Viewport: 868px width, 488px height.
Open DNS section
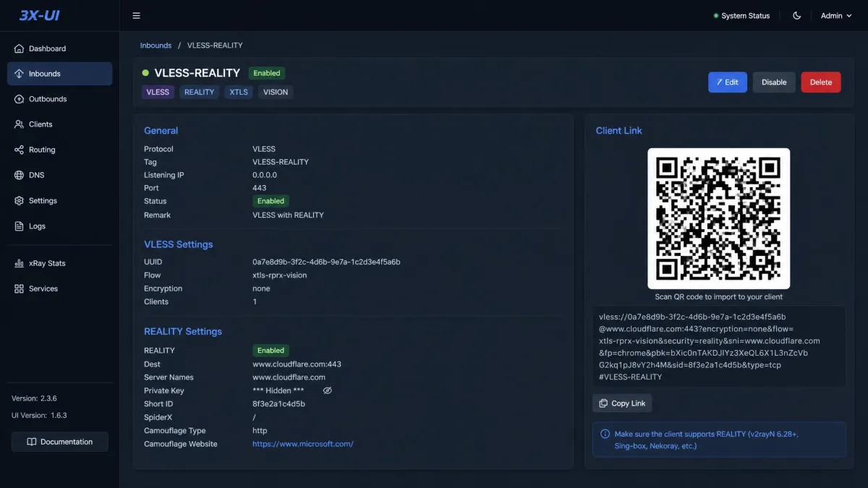coord(60,175)
